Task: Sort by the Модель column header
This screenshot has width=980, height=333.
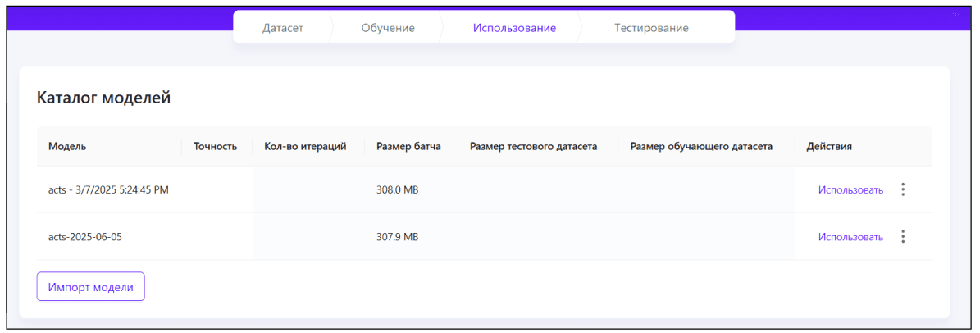Action: (x=67, y=147)
